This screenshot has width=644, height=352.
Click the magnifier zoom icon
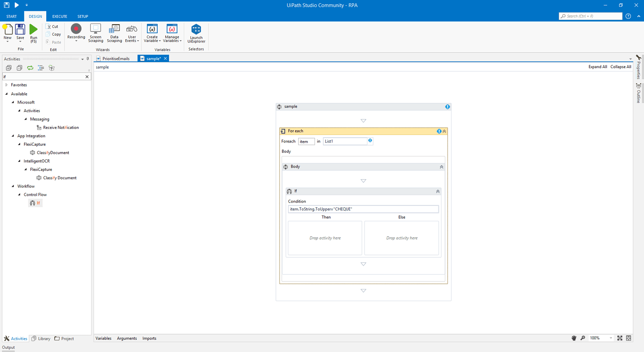coord(583,338)
